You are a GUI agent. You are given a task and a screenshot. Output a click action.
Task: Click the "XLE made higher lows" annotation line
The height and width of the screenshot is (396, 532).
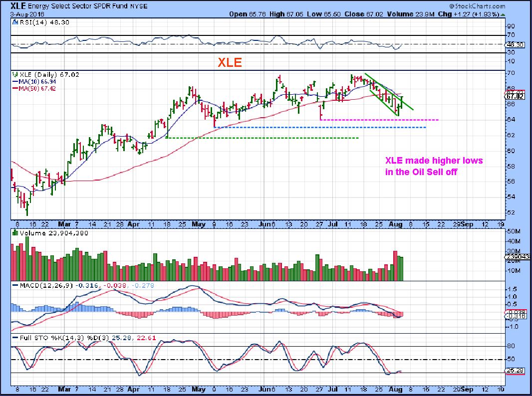click(x=434, y=161)
